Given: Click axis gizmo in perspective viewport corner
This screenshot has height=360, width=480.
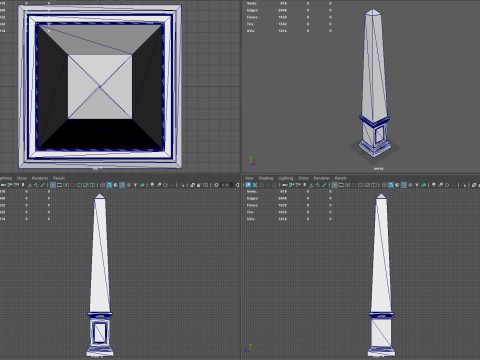Looking at the screenshot, I should tap(252, 161).
